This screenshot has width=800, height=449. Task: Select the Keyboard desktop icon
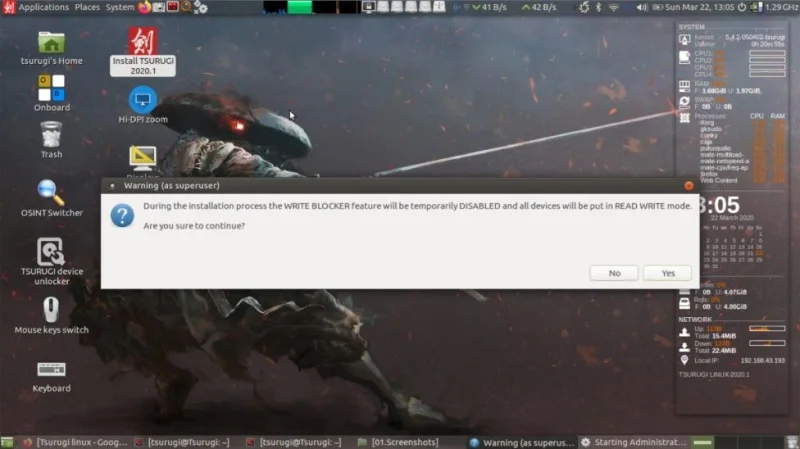[52, 377]
